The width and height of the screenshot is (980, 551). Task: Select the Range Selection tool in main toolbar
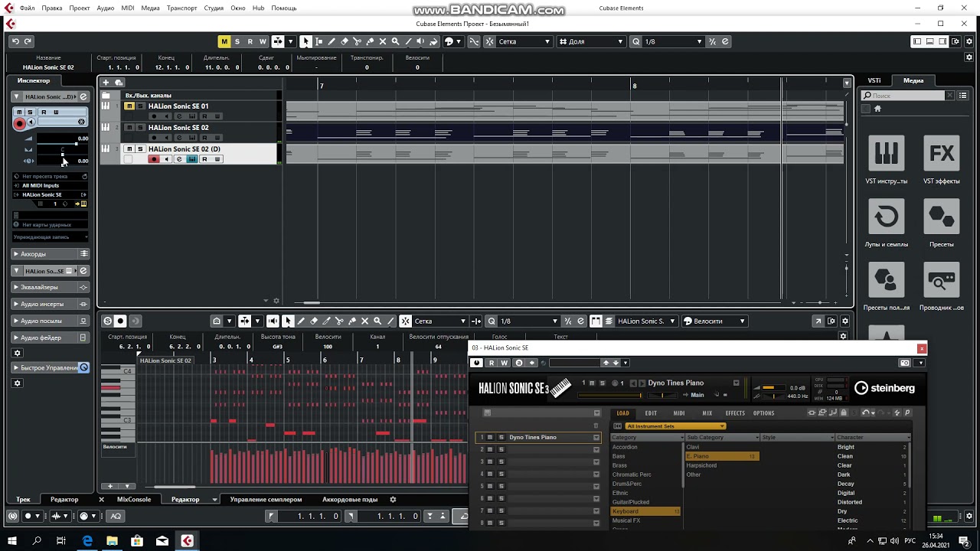pyautogui.click(x=319, y=41)
